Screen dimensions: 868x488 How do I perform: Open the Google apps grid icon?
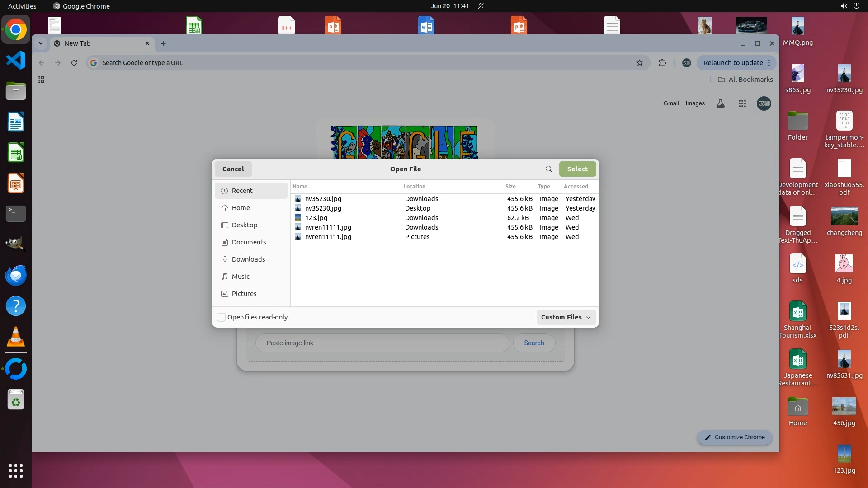pyautogui.click(x=742, y=103)
